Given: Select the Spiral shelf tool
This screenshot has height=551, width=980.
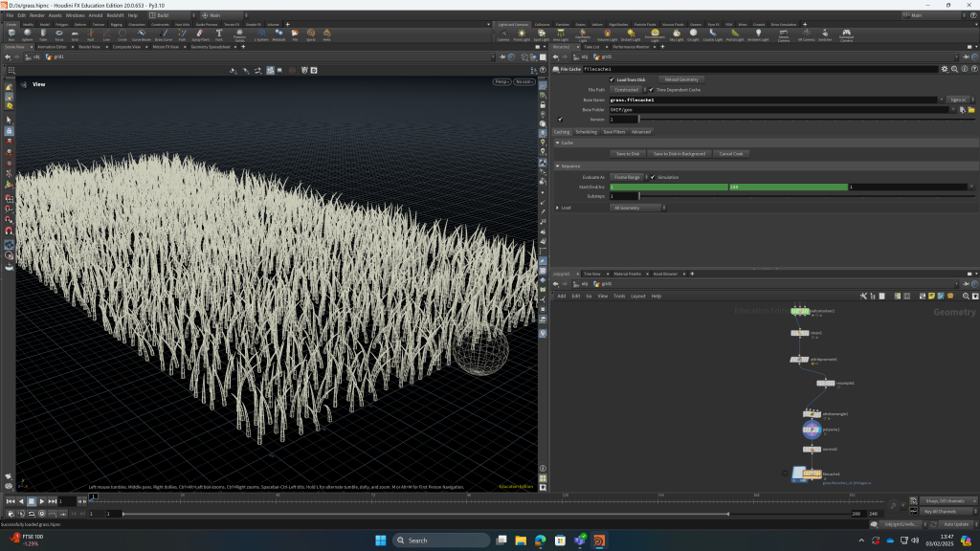Looking at the screenshot, I should pyautogui.click(x=311, y=35).
